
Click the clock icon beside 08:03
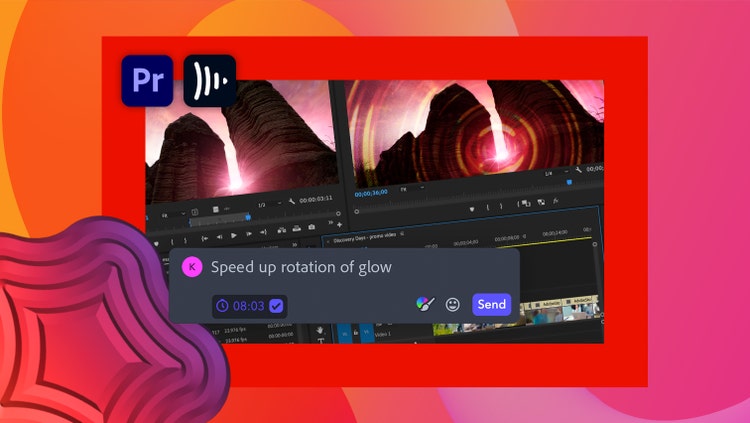222,306
